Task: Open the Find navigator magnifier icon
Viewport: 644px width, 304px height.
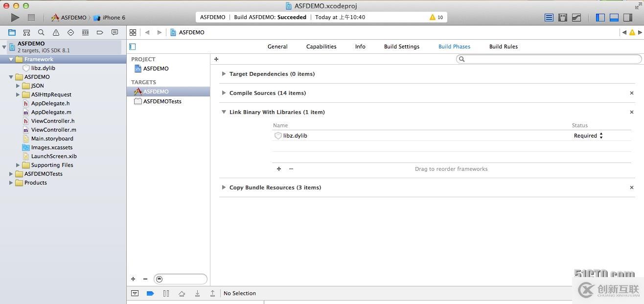Action: [x=41, y=32]
